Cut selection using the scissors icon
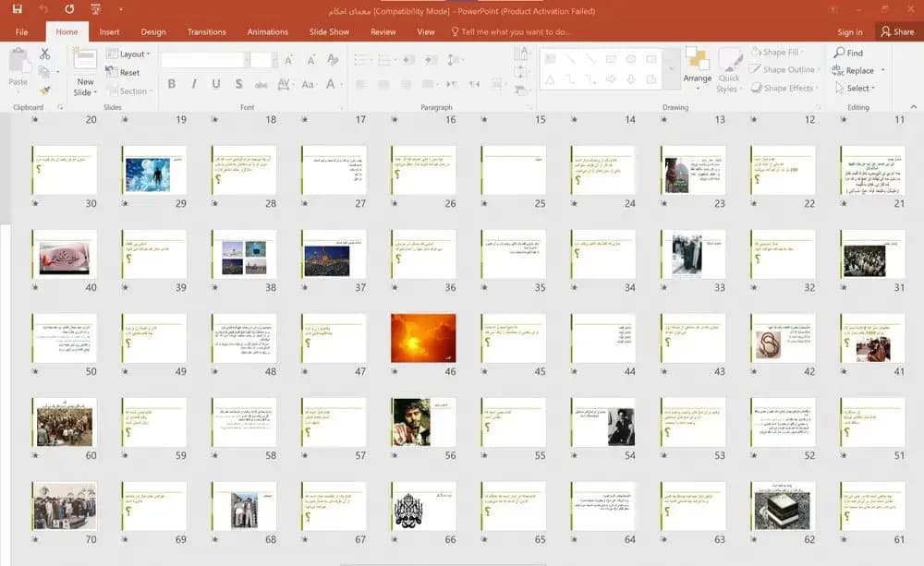Viewport: 924px width, 566px height. click(44, 54)
